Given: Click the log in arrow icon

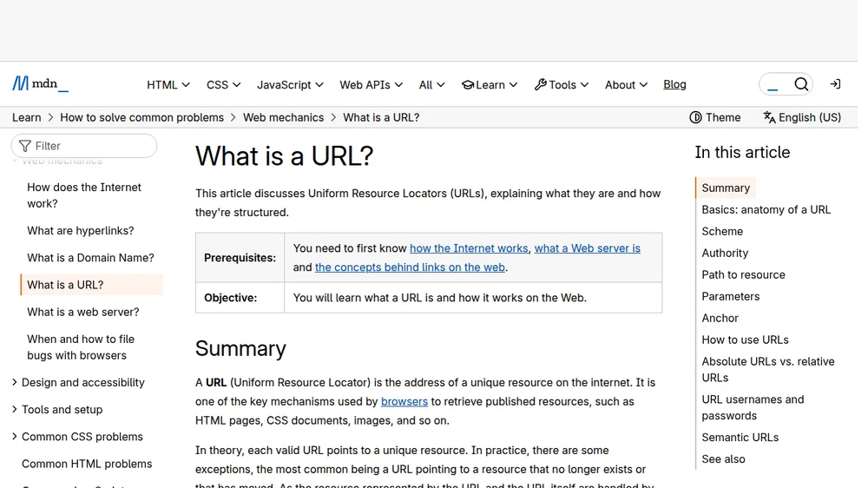Looking at the screenshot, I should [x=835, y=84].
